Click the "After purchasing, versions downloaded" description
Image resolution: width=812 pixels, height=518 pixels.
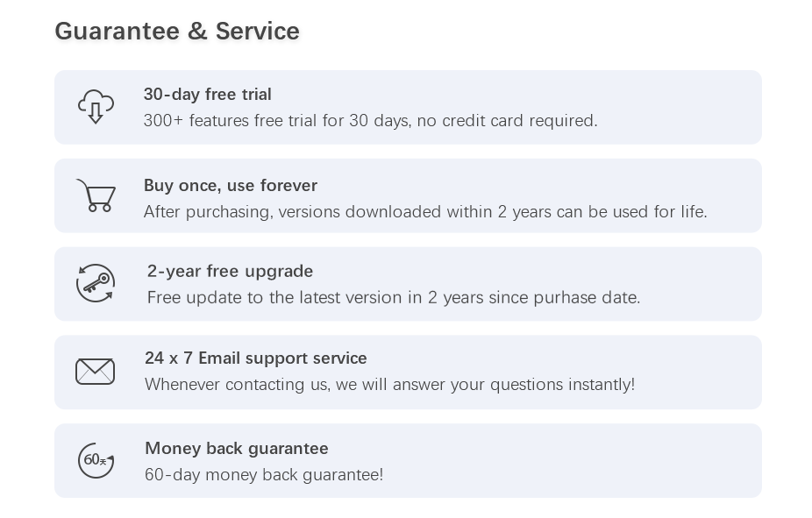424,211
